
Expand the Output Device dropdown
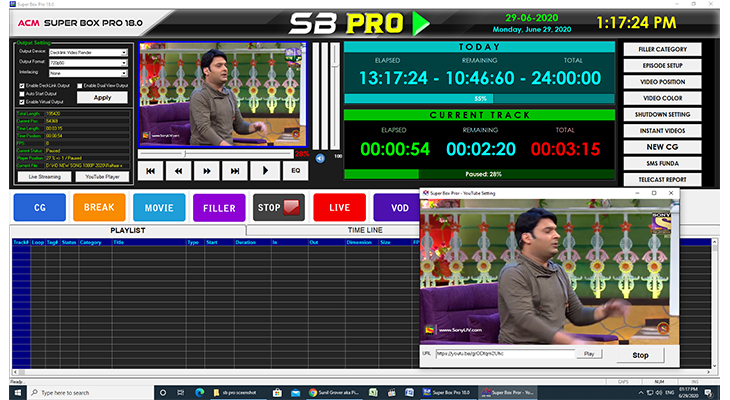(x=124, y=53)
